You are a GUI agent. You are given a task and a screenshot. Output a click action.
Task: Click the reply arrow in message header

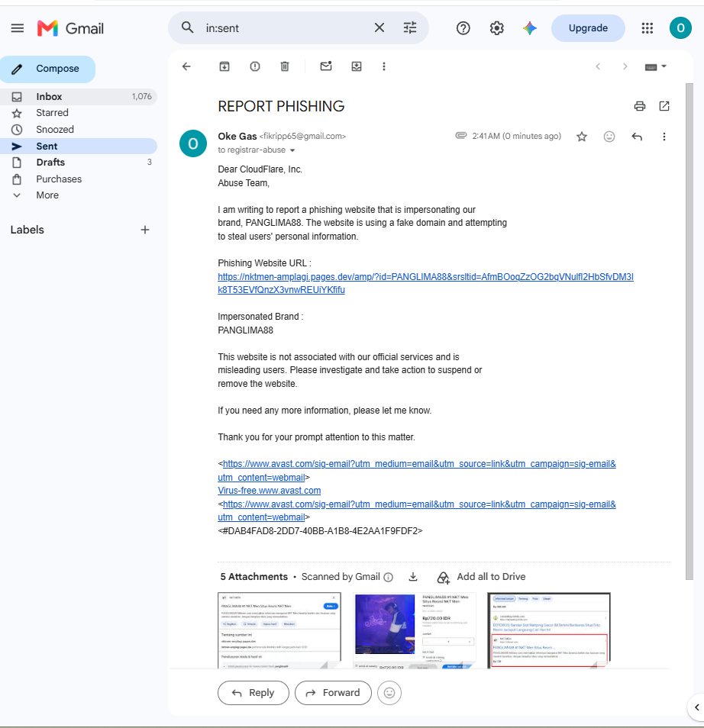(637, 137)
